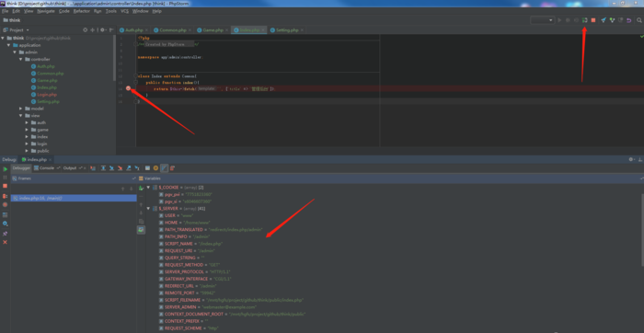
Task: Click the Step Out debugger icon
Action: coord(129,168)
